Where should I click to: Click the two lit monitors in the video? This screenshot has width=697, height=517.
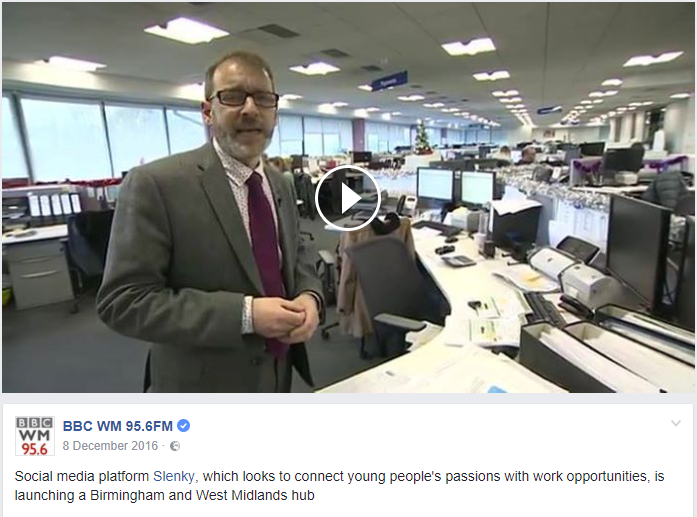[x=455, y=185]
